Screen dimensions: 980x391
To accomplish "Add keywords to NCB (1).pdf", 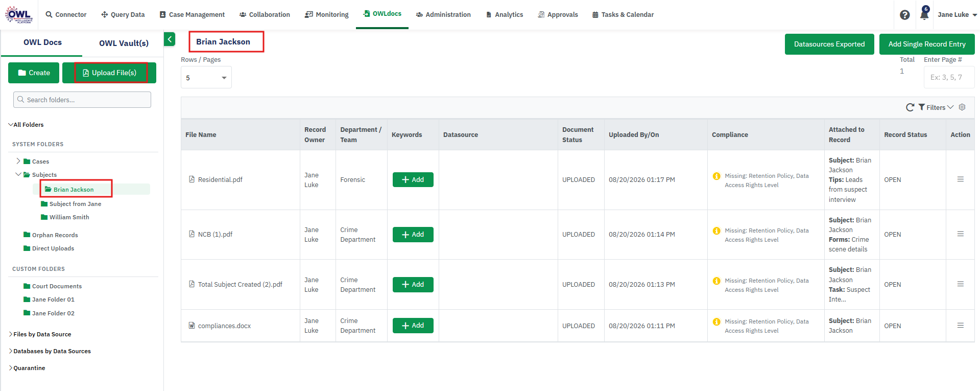I will click(413, 234).
